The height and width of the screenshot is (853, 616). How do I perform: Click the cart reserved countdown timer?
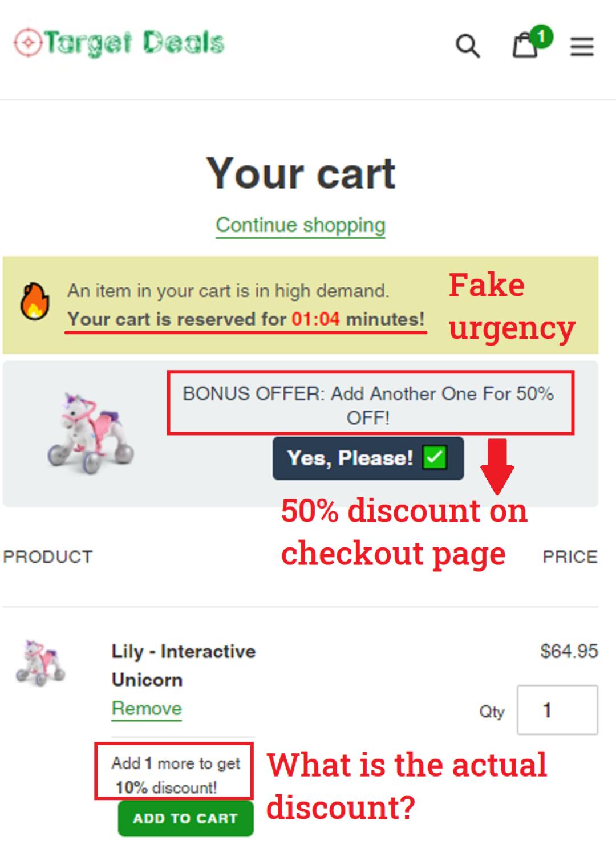315,319
